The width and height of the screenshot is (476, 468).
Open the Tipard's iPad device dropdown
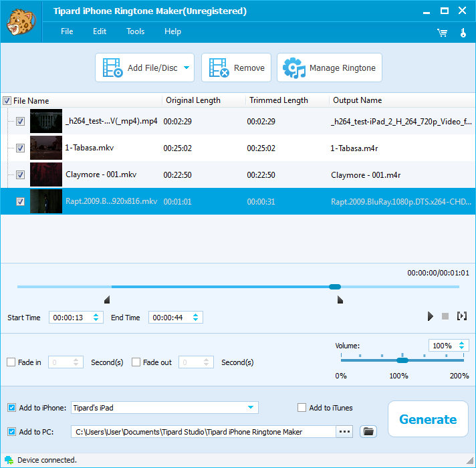point(251,408)
